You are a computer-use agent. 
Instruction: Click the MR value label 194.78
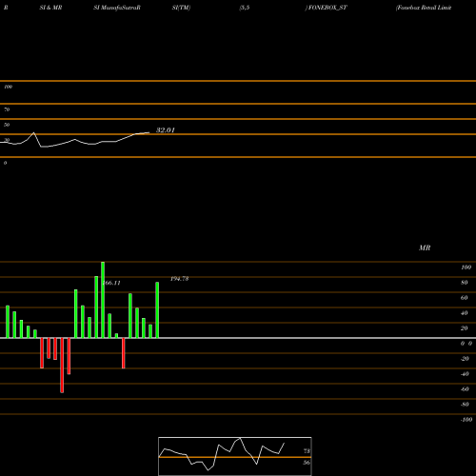tap(180, 279)
